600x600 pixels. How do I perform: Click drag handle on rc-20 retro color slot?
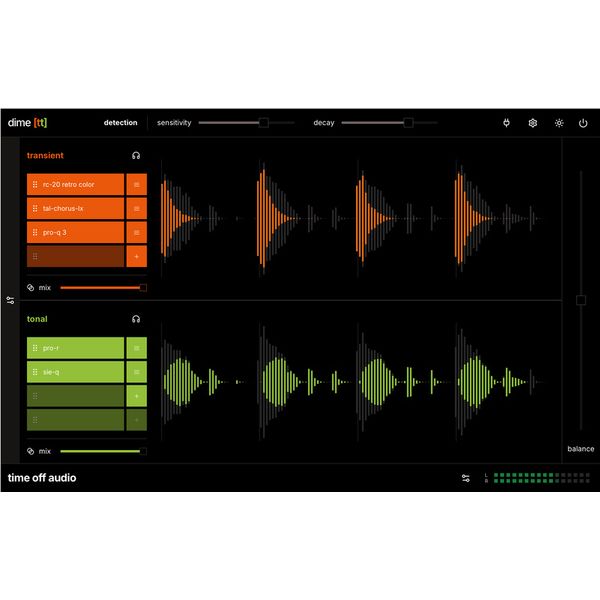point(35,184)
